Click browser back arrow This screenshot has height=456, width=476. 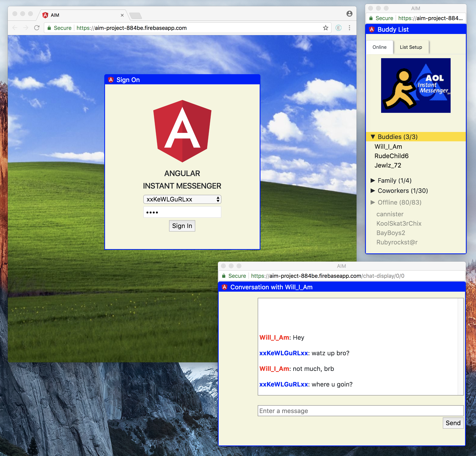point(15,28)
